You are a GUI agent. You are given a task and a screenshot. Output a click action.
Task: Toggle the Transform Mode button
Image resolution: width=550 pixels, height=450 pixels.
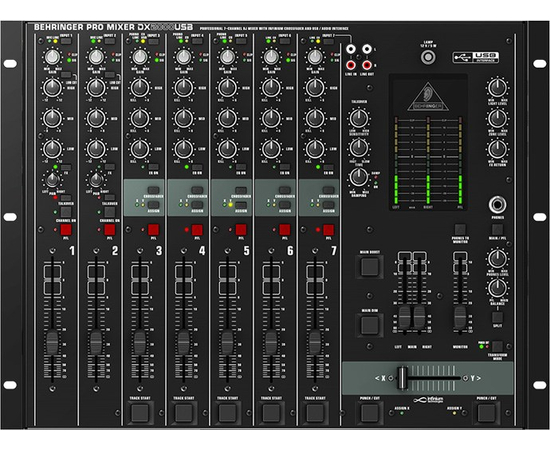click(497, 347)
